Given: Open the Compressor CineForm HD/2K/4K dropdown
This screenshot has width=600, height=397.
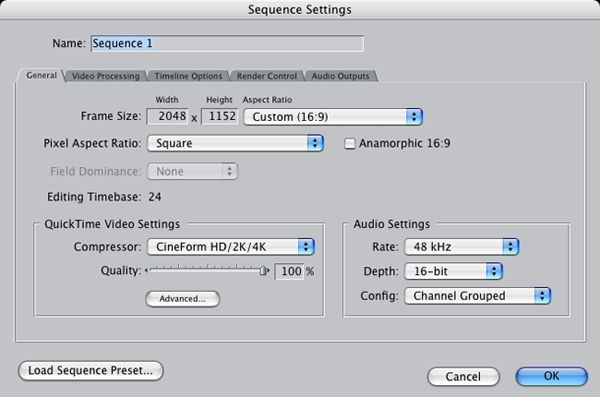Looking at the screenshot, I should [231, 247].
